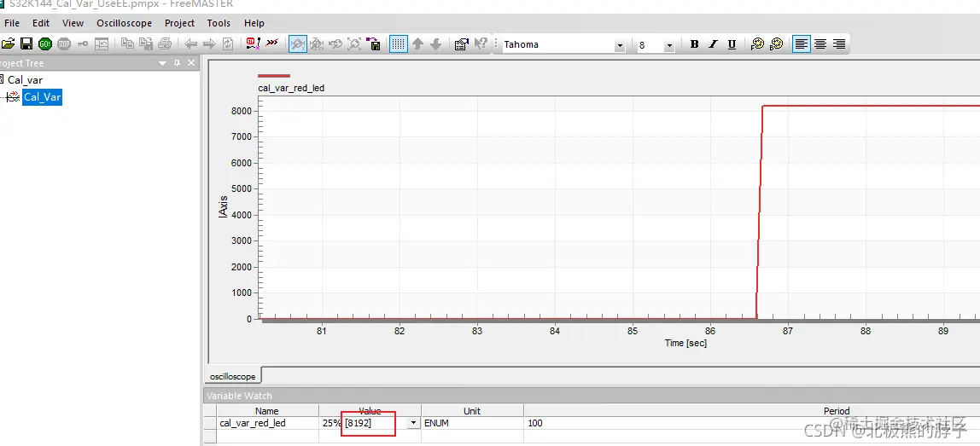This screenshot has height=446, width=980.
Task: Open the File menu
Action: pos(12,23)
